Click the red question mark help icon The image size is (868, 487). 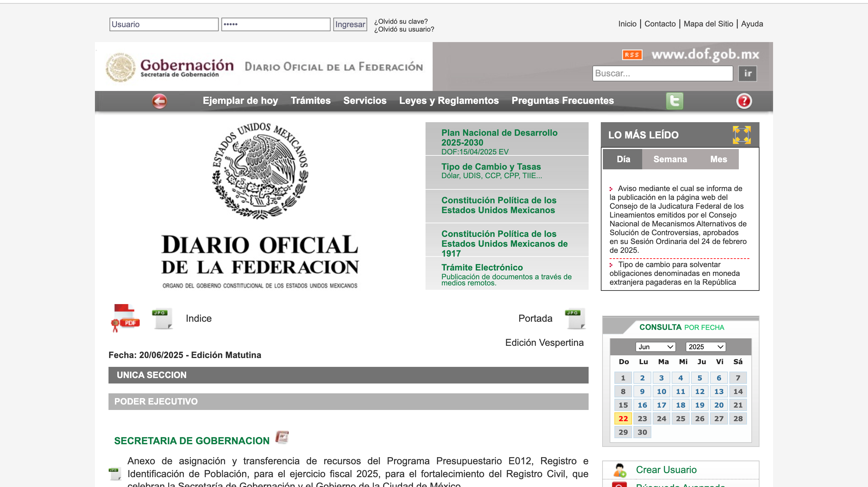tap(744, 101)
